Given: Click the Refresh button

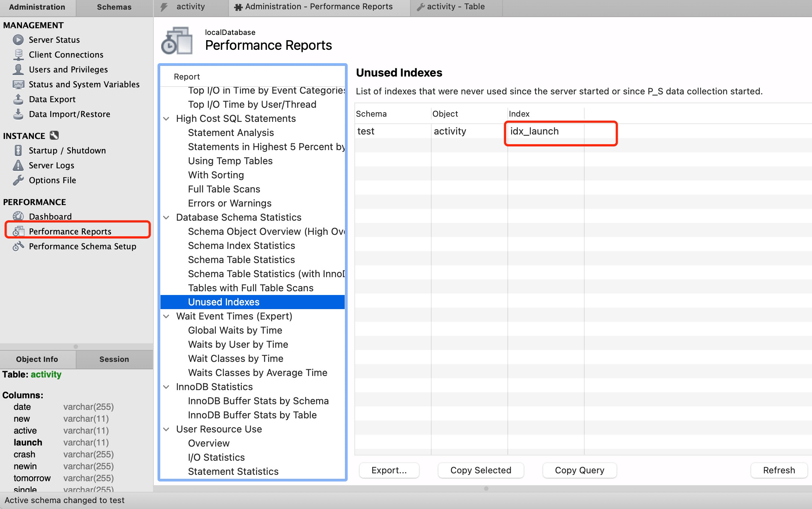Looking at the screenshot, I should tap(779, 470).
